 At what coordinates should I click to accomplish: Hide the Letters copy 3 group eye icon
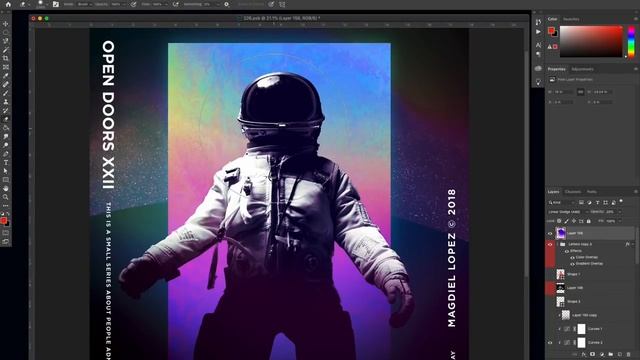550,244
